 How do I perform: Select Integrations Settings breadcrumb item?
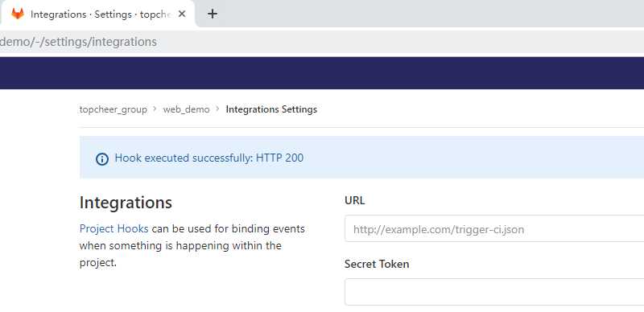(x=271, y=109)
